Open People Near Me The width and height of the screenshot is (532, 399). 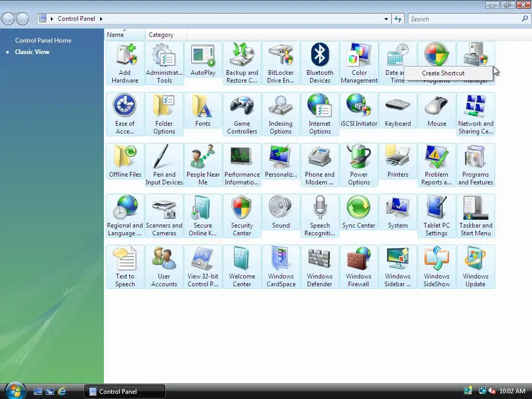(x=203, y=165)
